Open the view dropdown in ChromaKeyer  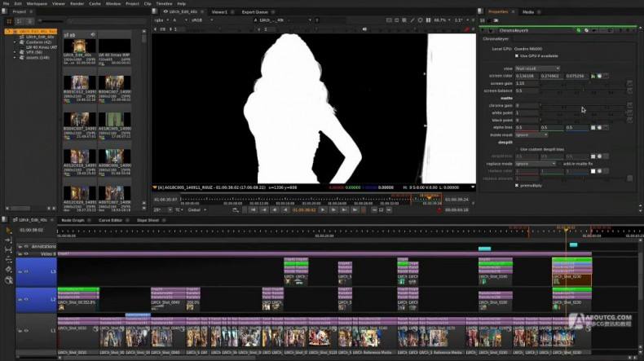coord(537,68)
